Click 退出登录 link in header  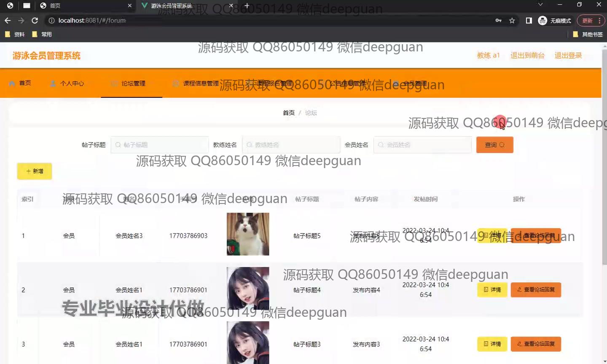click(568, 55)
